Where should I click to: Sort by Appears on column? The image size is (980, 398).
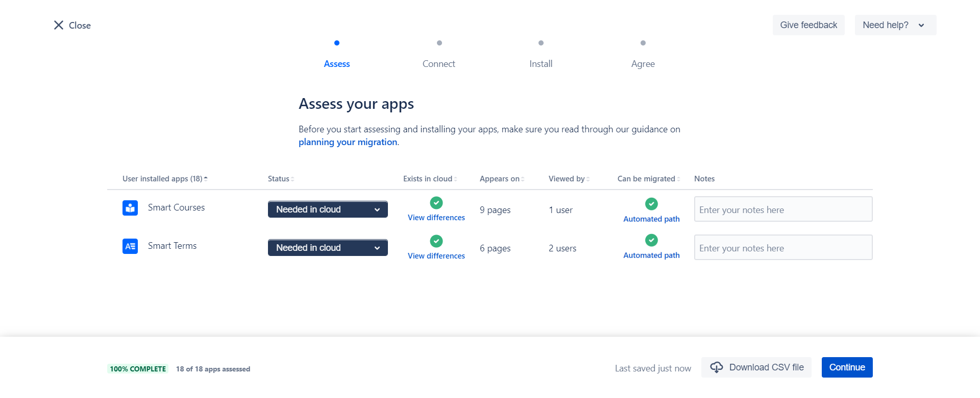(502, 179)
